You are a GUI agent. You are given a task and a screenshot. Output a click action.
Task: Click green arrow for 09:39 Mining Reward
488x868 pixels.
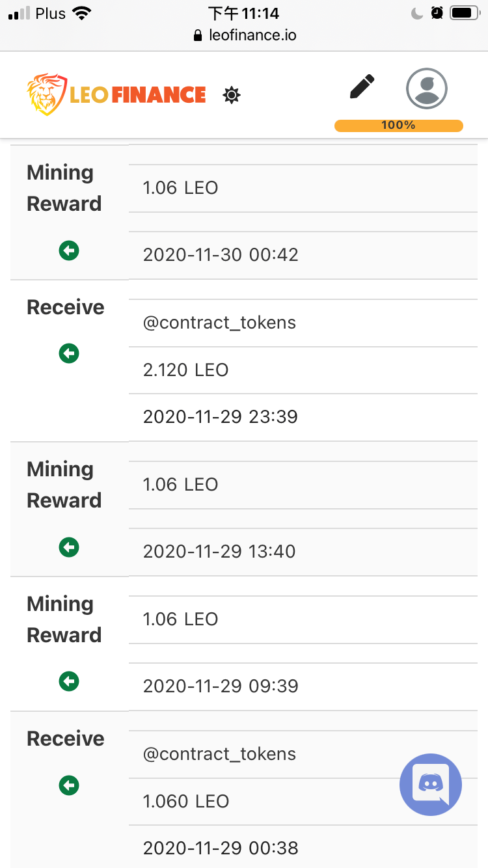[x=69, y=681]
